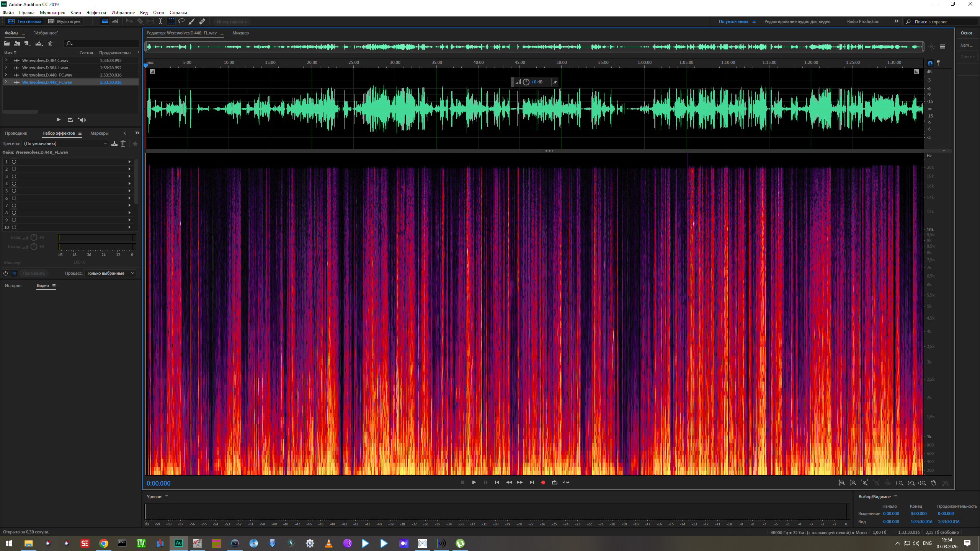The image size is (980, 551).
Task: Open Process dropdown Только выбранные
Action: pyautogui.click(x=110, y=273)
